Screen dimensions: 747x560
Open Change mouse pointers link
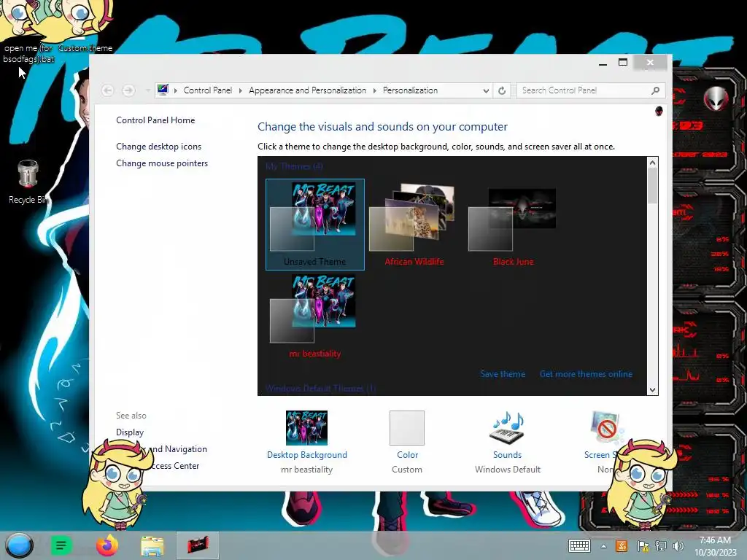pyautogui.click(x=162, y=163)
